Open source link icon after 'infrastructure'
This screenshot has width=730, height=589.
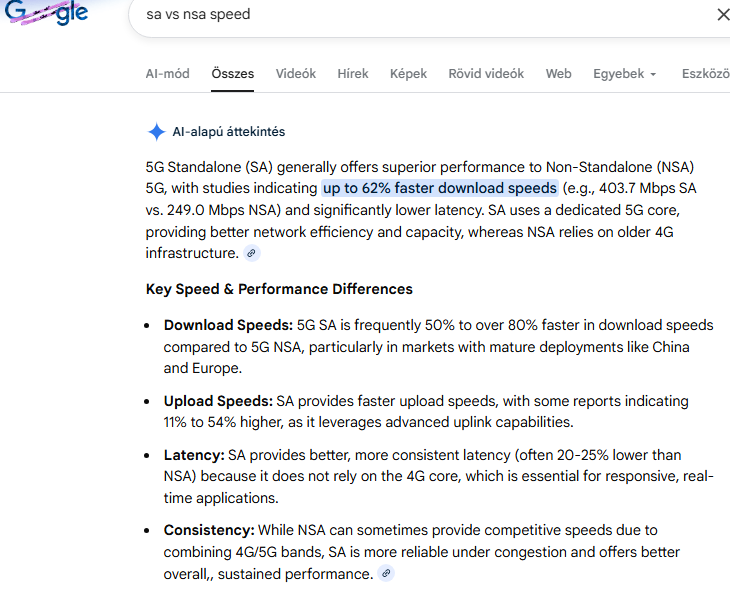252,254
